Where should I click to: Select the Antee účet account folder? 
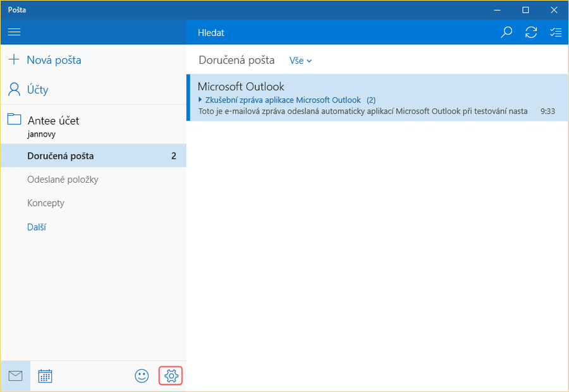[53, 120]
